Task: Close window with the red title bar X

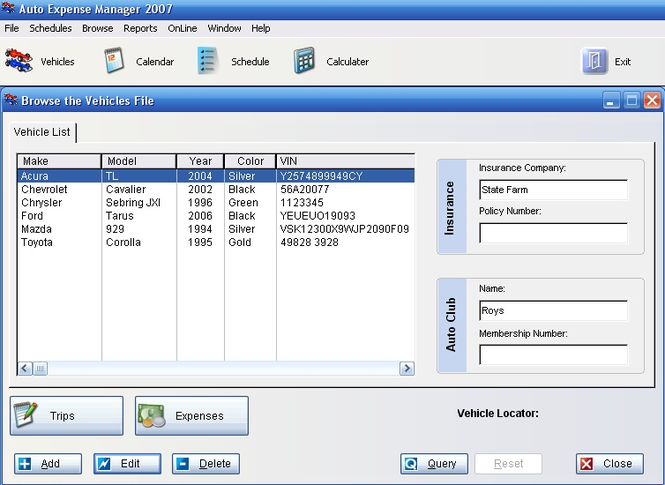Action: point(652,100)
